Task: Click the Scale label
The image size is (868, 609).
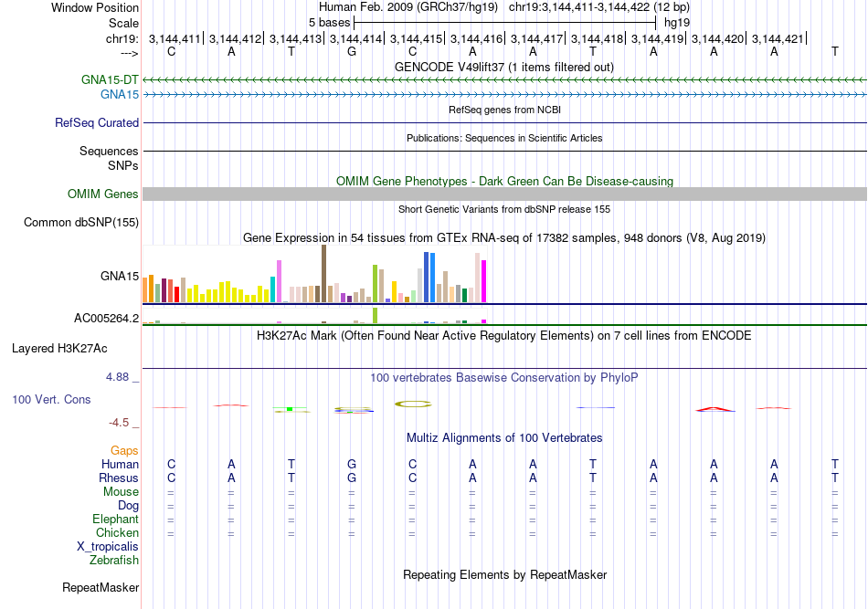Action: (124, 23)
